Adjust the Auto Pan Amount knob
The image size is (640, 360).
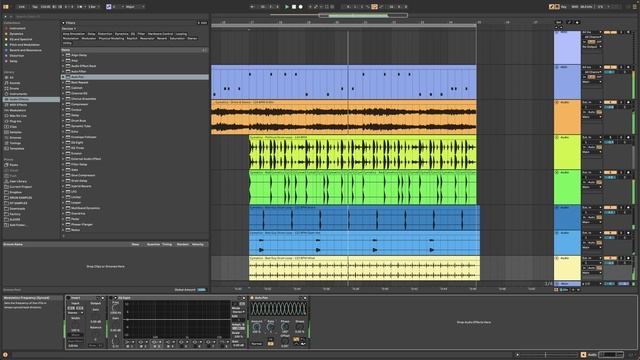(256, 327)
